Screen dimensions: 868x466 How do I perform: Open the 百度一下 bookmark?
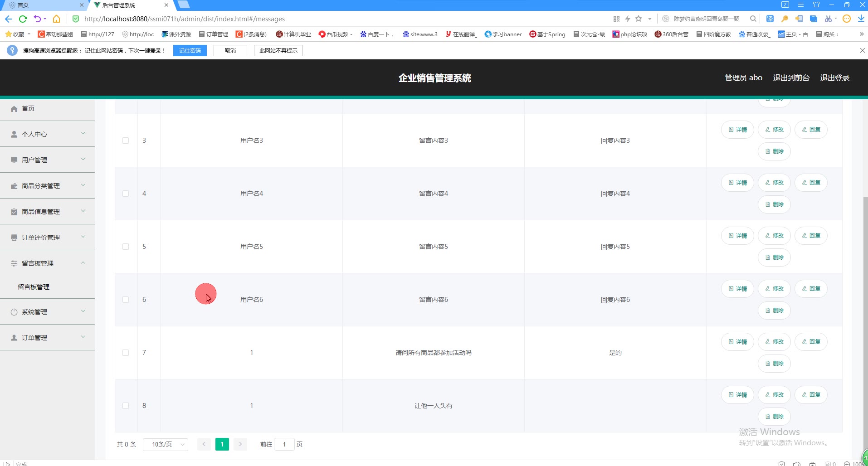coord(376,34)
